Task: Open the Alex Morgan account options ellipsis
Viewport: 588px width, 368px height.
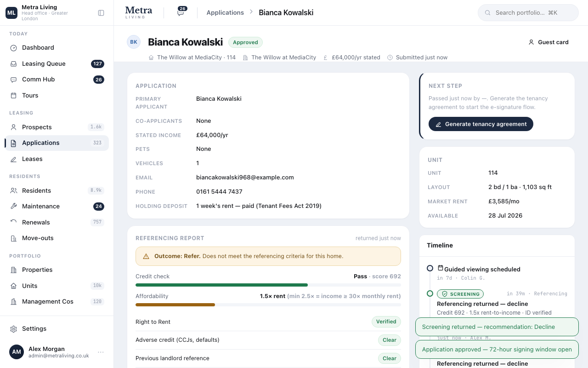Action: click(101, 352)
